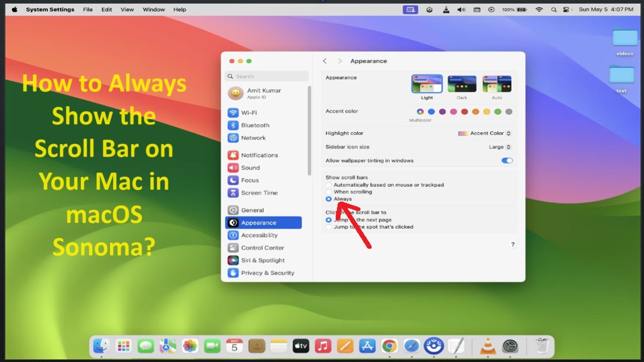Open Calendar from the Dock

(x=234, y=345)
